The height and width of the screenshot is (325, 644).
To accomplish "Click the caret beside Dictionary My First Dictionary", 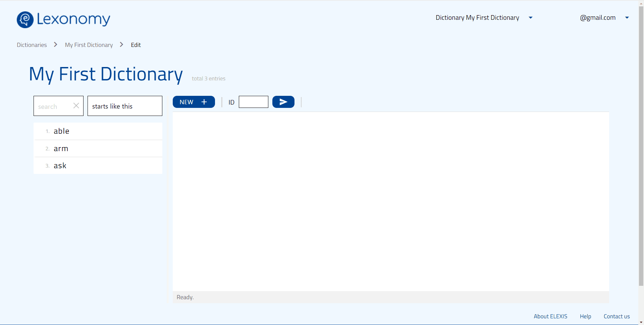I will pos(531,18).
